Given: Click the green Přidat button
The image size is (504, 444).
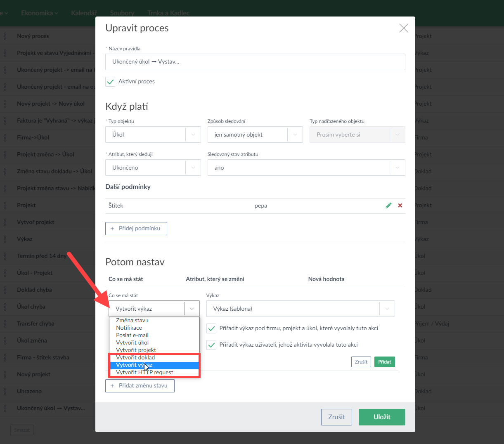Looking at the screenshot, I should (x=385, y=362).
